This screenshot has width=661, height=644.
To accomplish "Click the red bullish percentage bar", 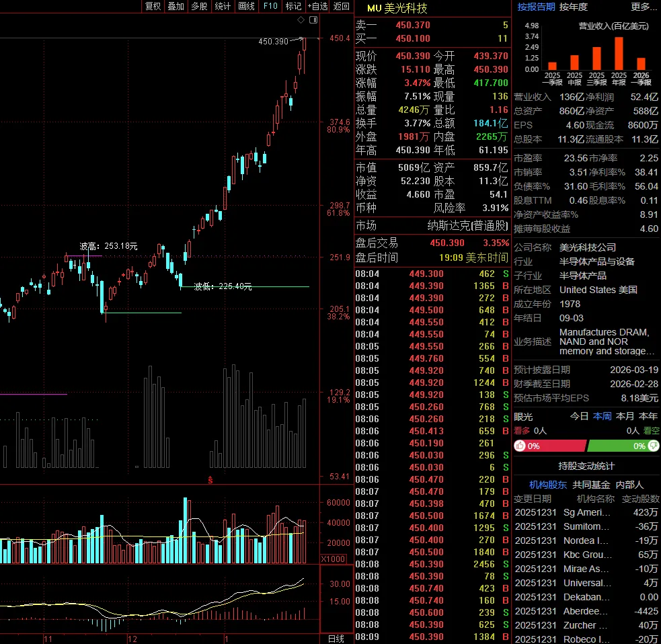I will [550, 446].
